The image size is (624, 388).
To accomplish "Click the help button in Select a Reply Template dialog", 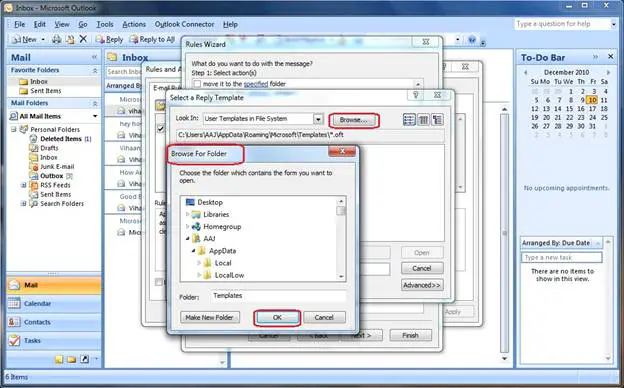I will coord(416,95).
